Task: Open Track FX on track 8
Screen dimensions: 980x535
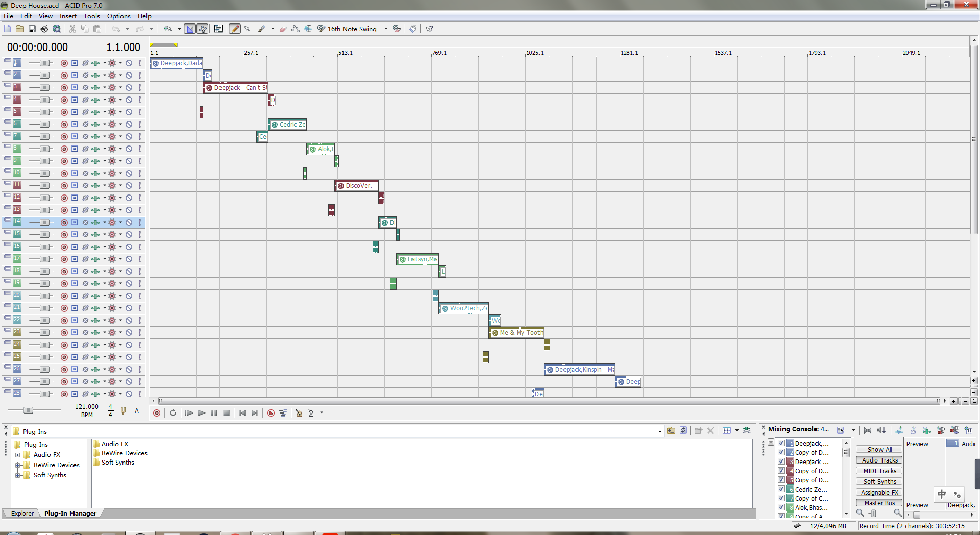Action: click(95, 149)
